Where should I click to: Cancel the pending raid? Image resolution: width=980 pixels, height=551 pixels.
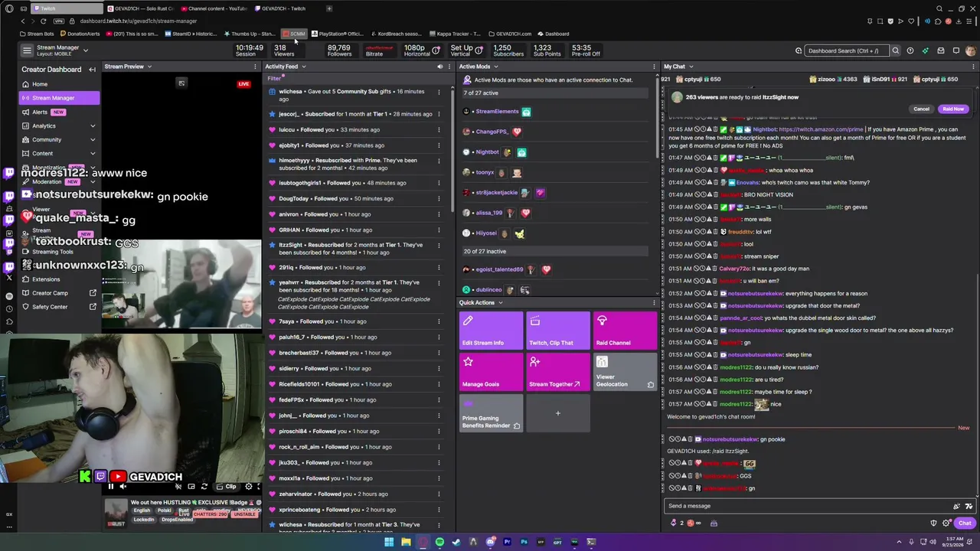click(x=921, y=109)
